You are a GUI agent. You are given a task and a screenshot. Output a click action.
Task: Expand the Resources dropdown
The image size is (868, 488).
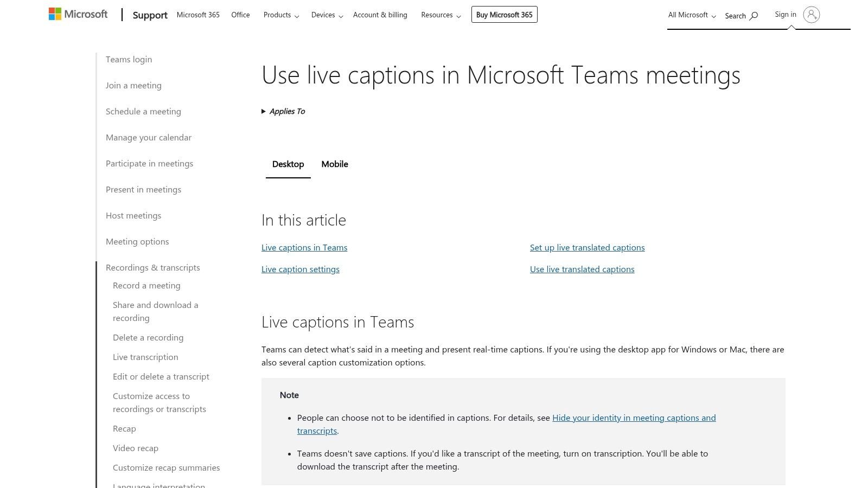tap(441, 15)
